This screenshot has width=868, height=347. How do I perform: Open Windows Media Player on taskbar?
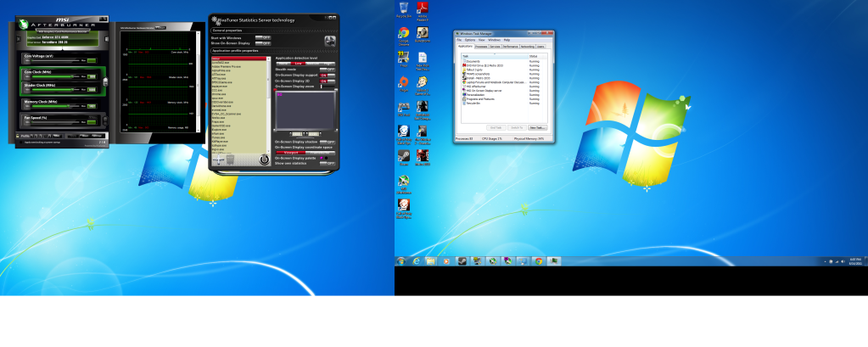point(446,261)
